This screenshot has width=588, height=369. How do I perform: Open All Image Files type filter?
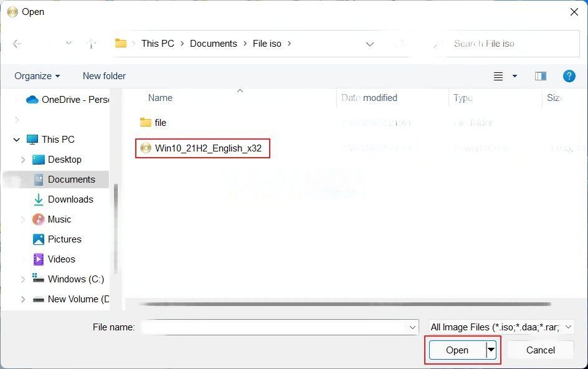(501, 327)
